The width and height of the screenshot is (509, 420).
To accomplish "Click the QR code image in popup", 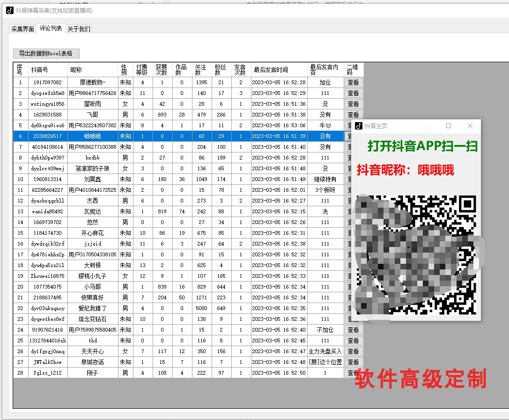I will pos(416,255).
